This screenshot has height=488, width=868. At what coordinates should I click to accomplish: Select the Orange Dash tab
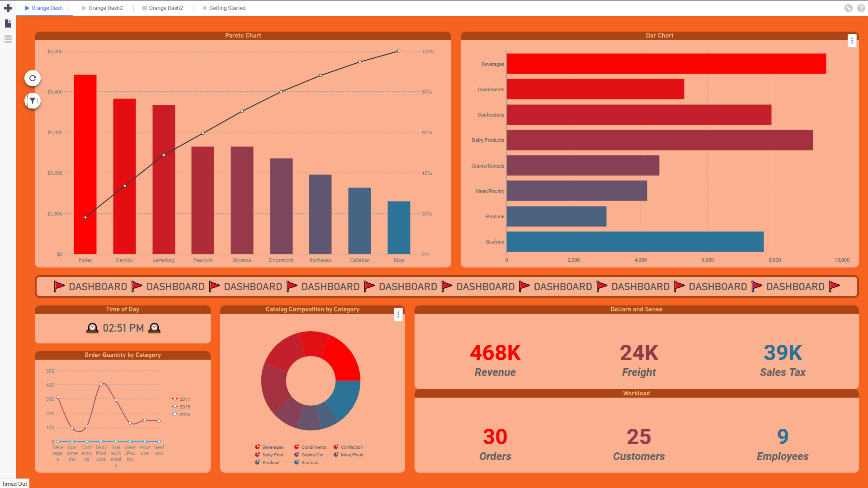[x=47, y=8]
